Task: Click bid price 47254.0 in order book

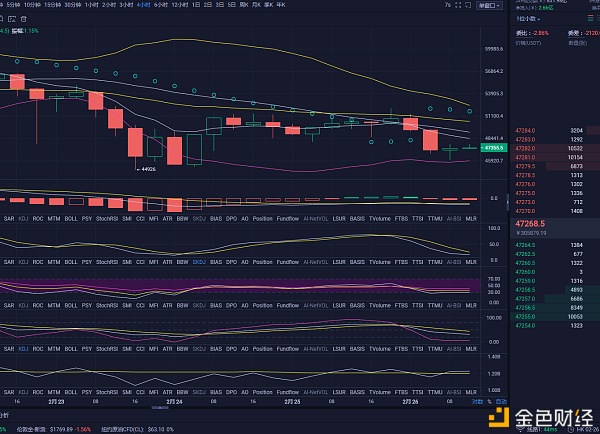Action: 525,326
